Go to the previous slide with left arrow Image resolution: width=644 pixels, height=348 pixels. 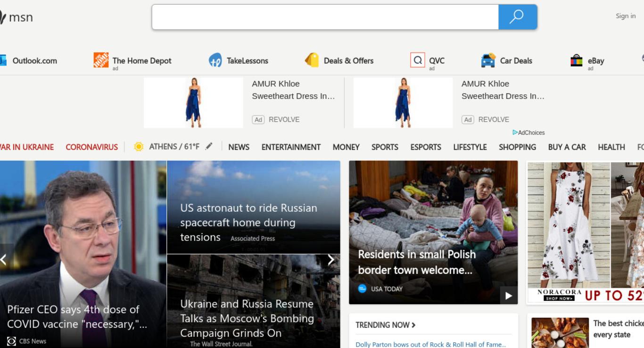point(4,259)
